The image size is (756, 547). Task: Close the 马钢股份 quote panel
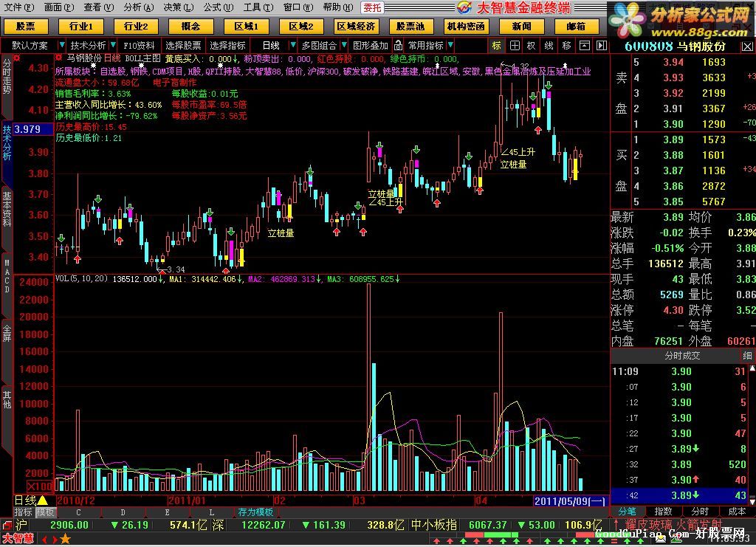pyautogui.click(x=747, y=47)
